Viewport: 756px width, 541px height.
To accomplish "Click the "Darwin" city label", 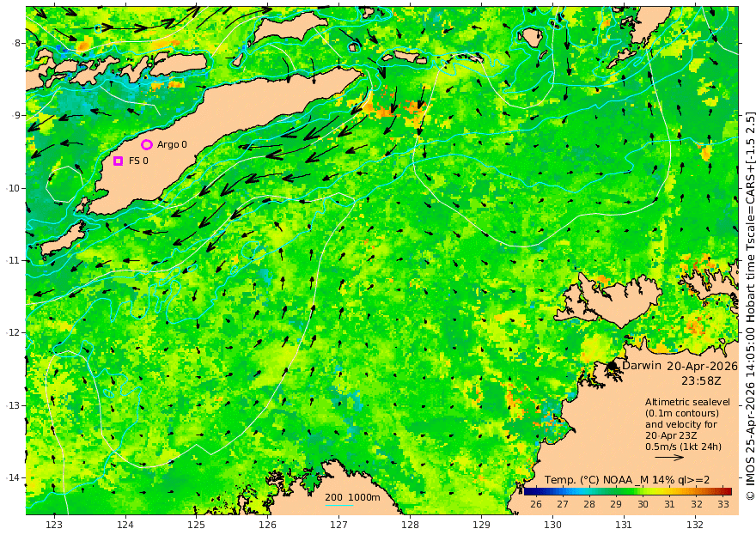I will pyautogui.click(x=641, y=365).
